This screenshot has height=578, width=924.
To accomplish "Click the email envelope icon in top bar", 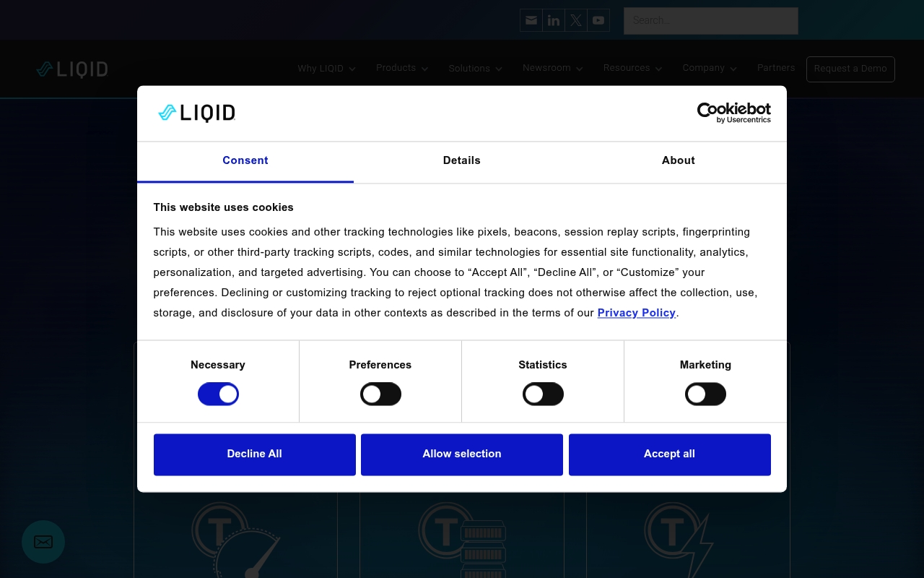I will [531, 20].
